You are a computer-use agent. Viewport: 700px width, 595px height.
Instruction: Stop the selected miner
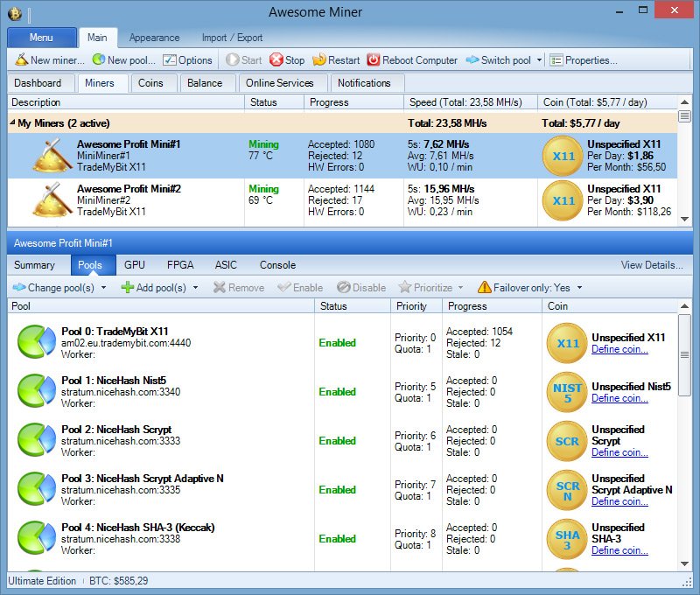(x=287, y=59)
